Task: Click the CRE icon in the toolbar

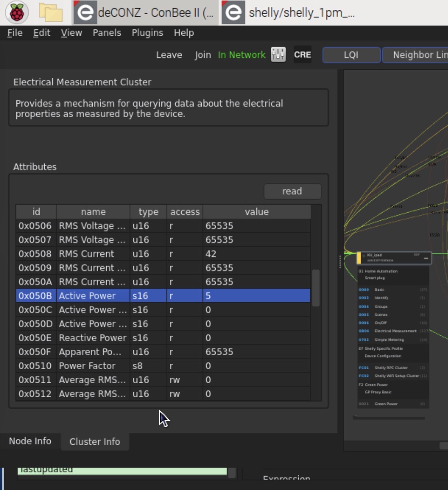Action: click(x=302, y=55)
